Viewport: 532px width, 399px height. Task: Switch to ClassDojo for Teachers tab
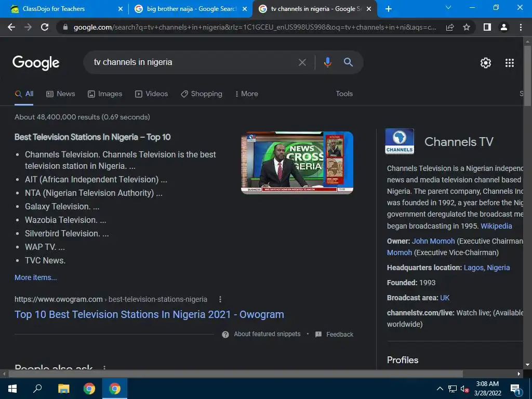[64, 9]
